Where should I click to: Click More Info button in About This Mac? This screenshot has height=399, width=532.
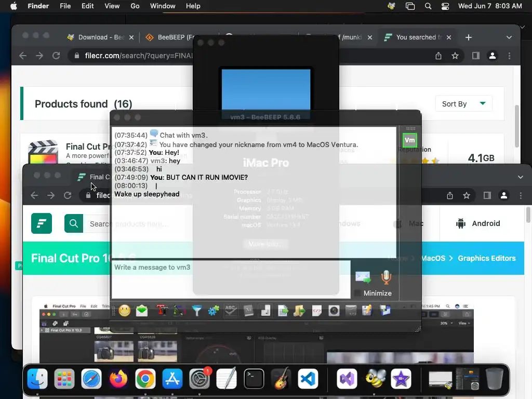[x=265, y=244]
